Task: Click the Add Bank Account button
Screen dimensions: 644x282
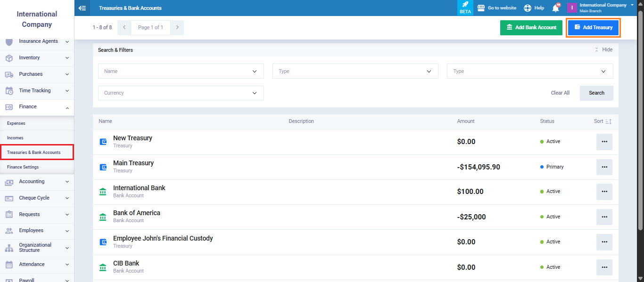Action: click(531, 27)
